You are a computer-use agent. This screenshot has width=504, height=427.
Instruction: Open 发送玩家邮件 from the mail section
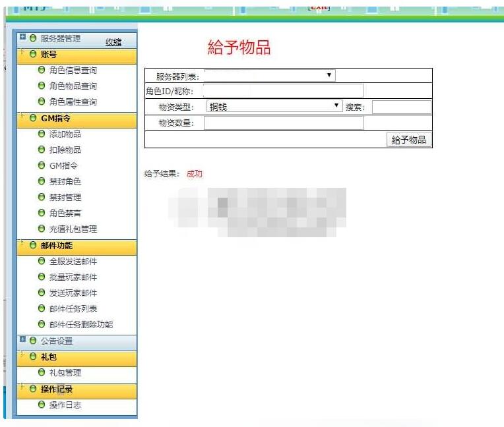click(x=73, y=293)
